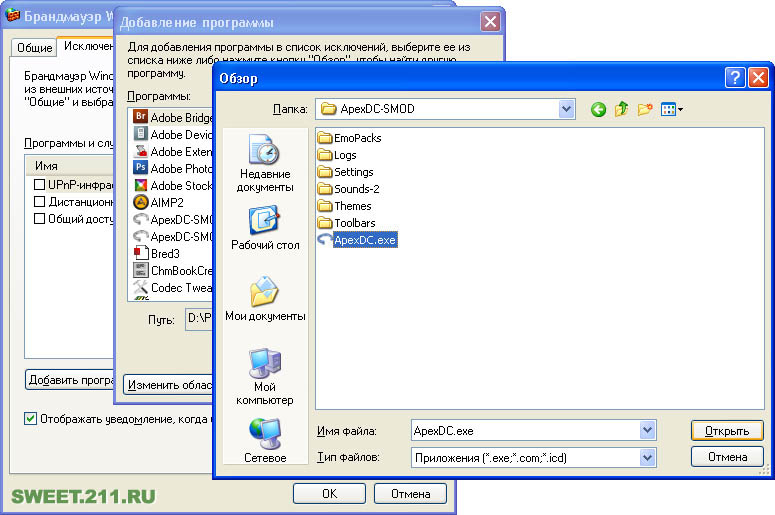Image resolution: width=775 pixels, height=515 pixels.
Task: Open Сетевое окружение in the places bar
Action: click(x=265, y=441)
